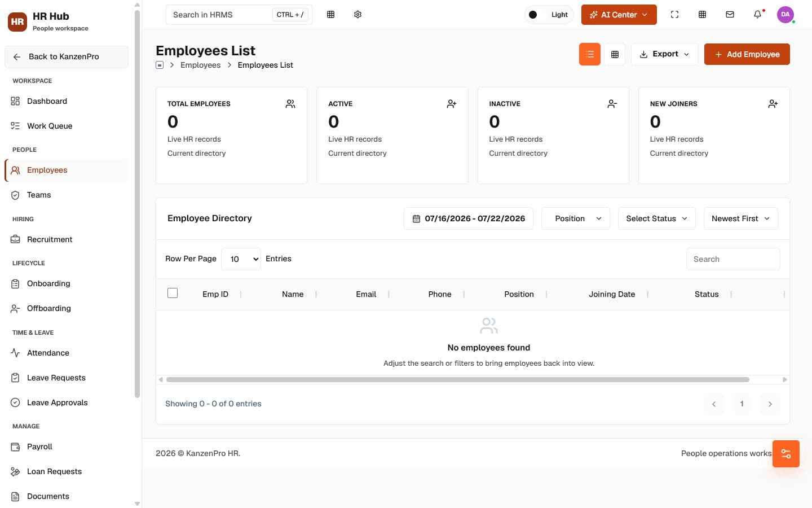Switch to grid view layout
Viewport: 812px width, 508px height.
615,54
